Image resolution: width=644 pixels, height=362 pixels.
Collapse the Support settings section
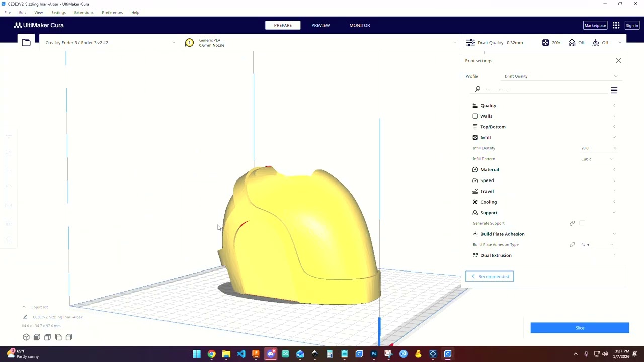(544, 213)
